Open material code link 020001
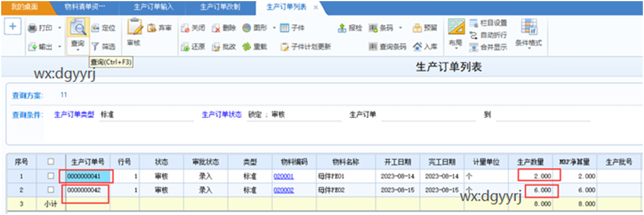The width and height of the screenshot is (644, 215). pyautogui.click(x=284, y=176)
